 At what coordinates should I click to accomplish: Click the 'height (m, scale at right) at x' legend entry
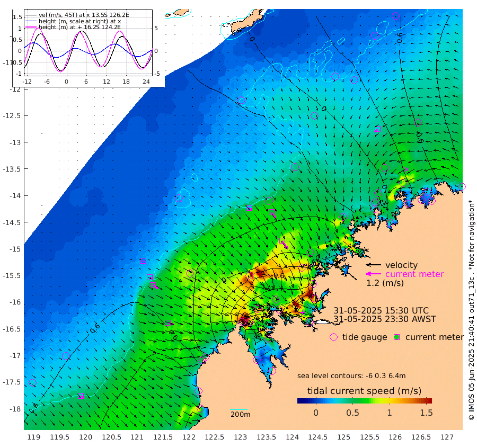(79, 21)
